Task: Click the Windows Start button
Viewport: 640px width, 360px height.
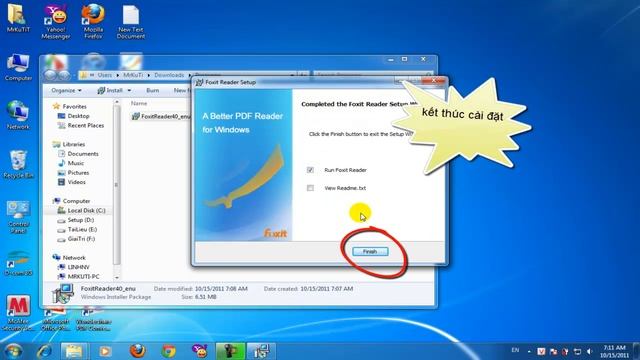Action: (x=13, y=351)
